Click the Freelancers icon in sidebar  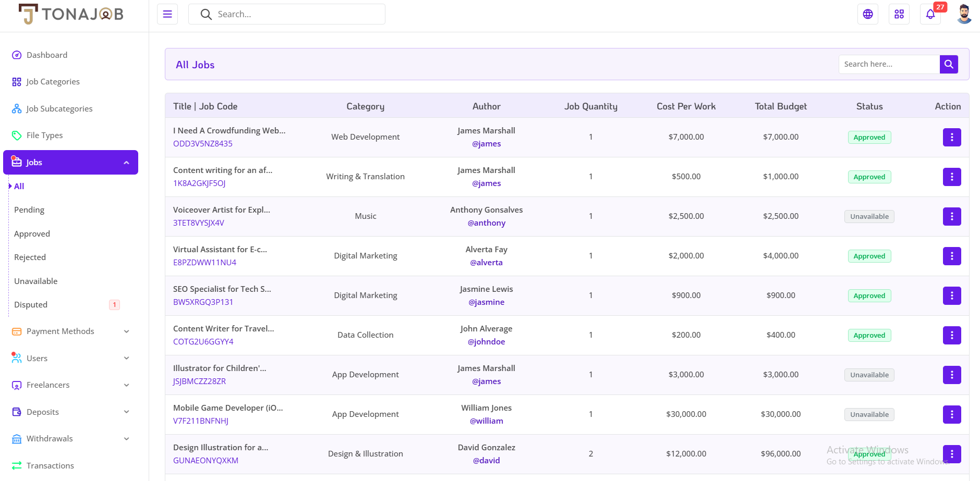click(x=17, y=385)
